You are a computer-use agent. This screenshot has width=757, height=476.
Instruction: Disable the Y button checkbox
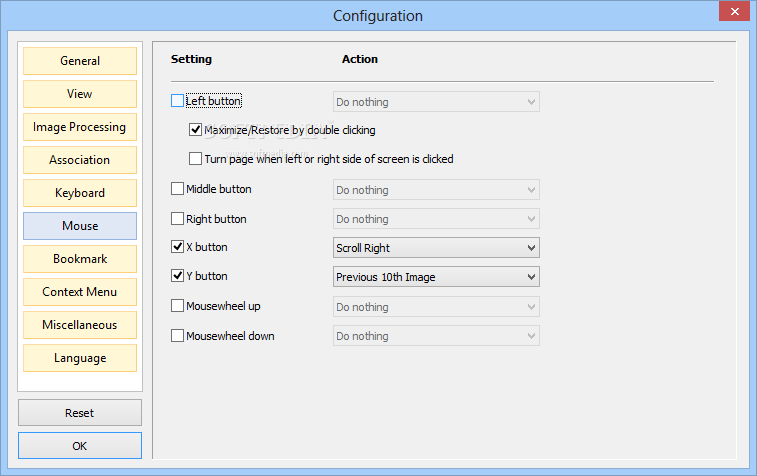(177, 276)
